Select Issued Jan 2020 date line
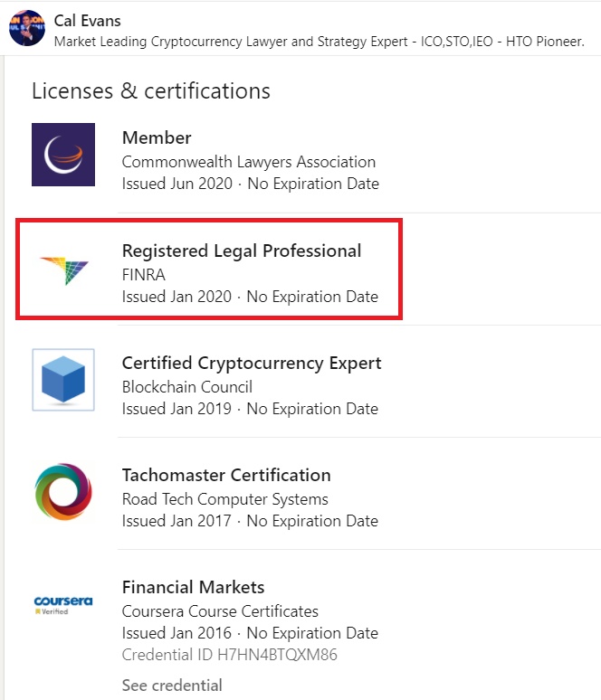Viewport: 601px width, 700px height. [x=250, y=297]
